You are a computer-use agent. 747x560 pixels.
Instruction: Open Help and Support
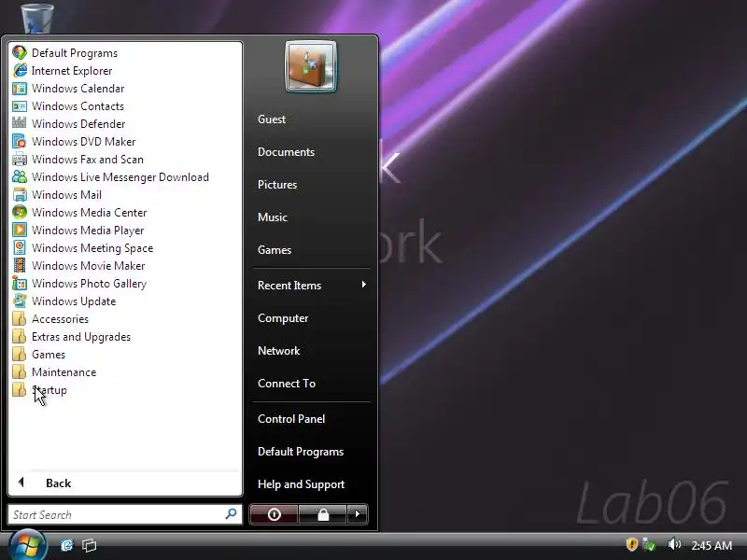301,484
